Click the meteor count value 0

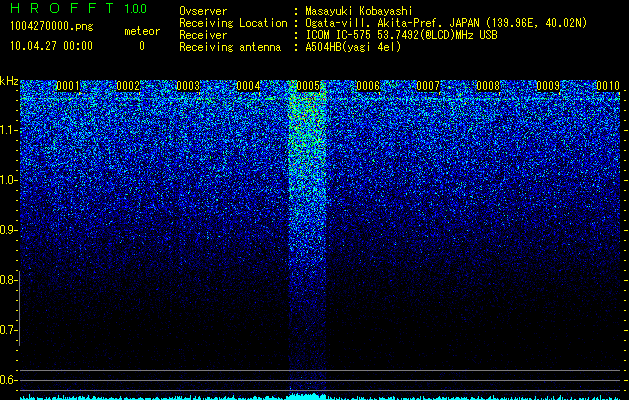click(x=142, y=46)
